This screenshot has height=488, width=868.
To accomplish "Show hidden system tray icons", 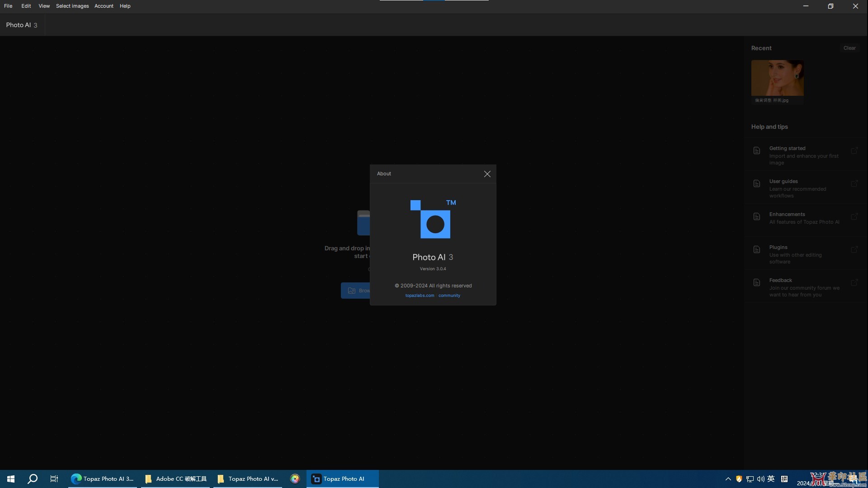I will [x=728, y=479].
